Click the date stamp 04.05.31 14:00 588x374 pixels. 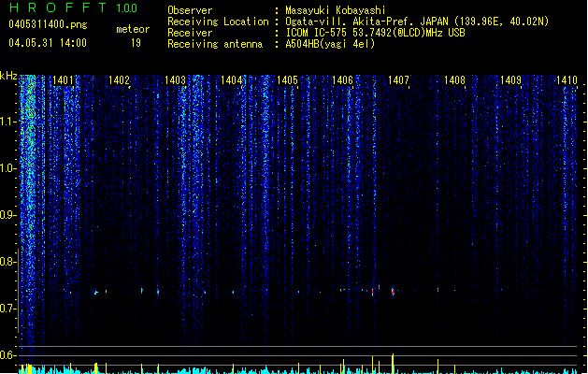tap(48, 43)
